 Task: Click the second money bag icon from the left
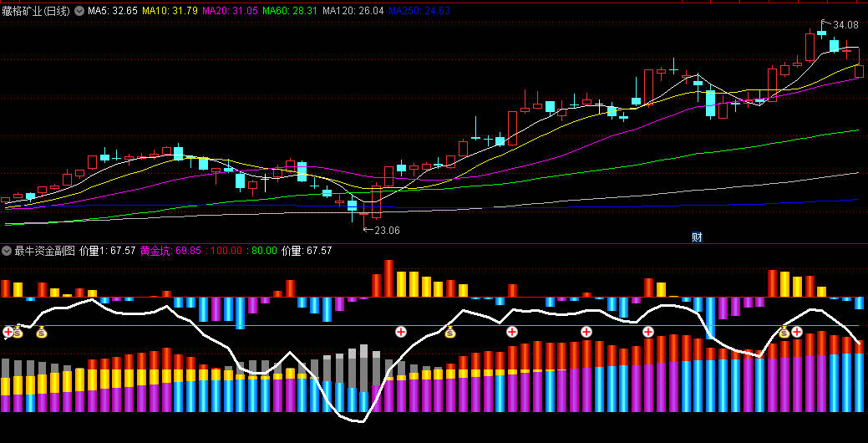[42, 332]
